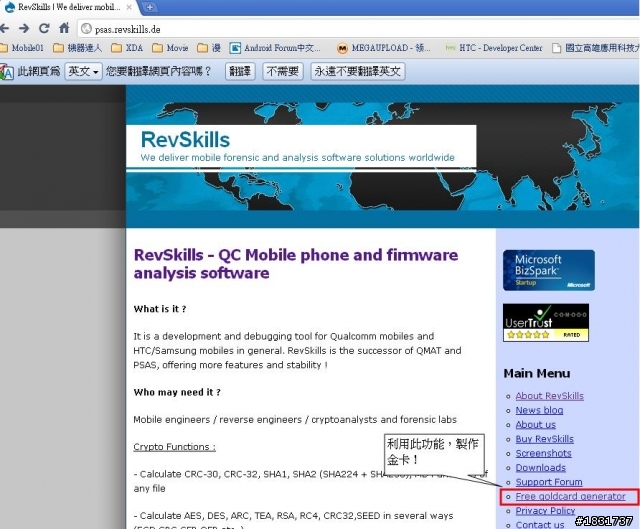
Task: Click the 'Mobile engineers / reverse engineers' line
Action: click(x=295, y=420)
